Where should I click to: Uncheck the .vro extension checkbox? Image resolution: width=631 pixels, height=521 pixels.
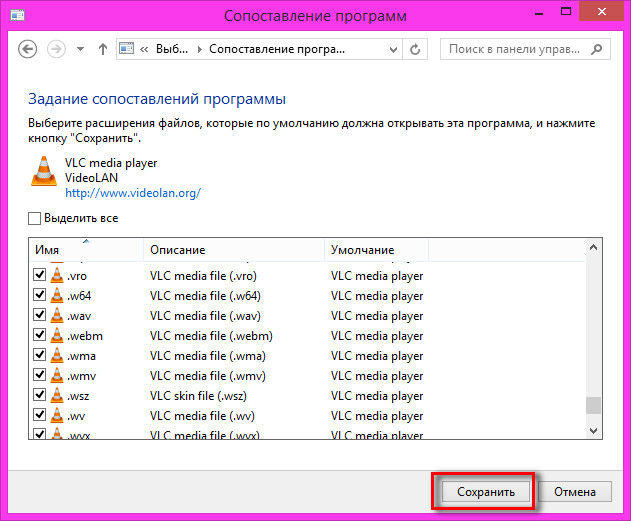tap(39, 275)
